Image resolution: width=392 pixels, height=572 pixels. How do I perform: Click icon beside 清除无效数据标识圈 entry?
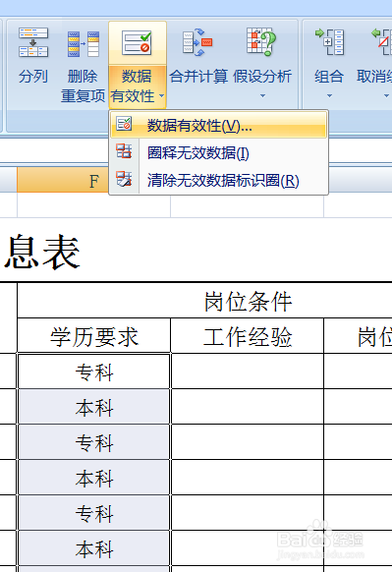click(x=124, y=179)
